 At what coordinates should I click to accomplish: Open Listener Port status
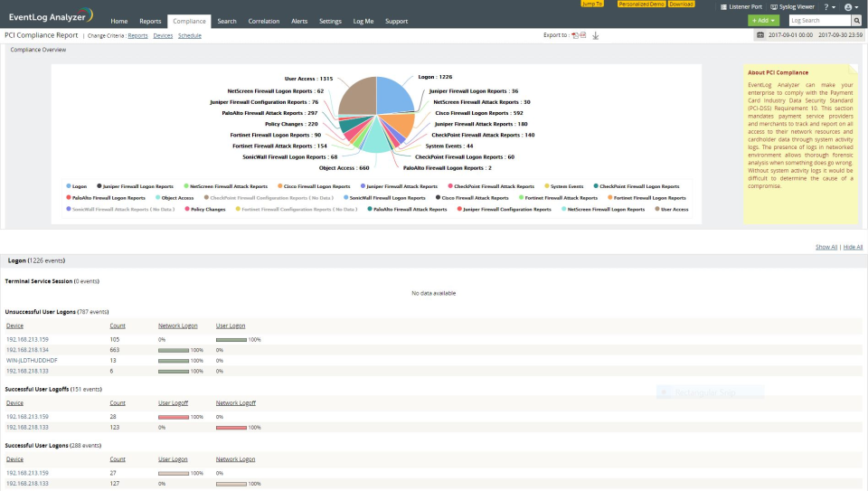741,6
